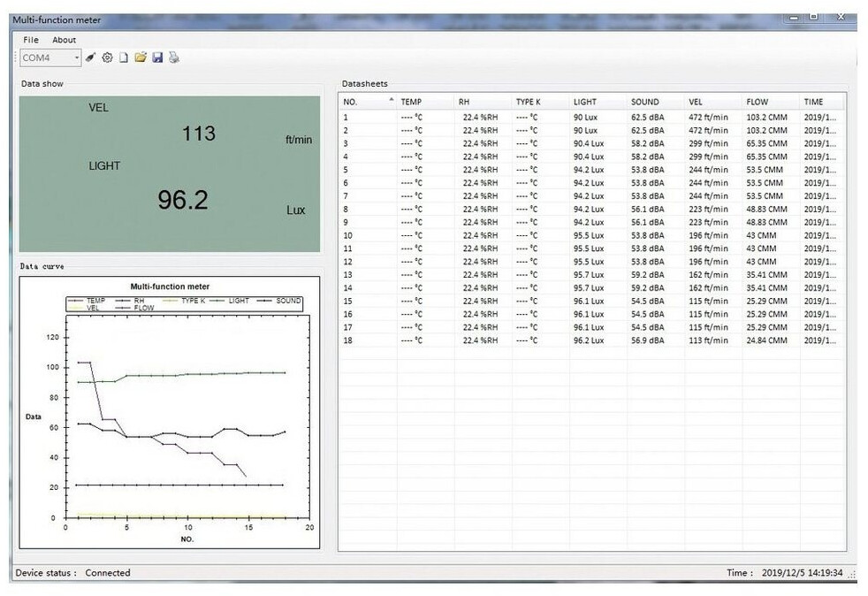Open the About menu
Viewport: 868px width, 596px height.
(64, 40)
